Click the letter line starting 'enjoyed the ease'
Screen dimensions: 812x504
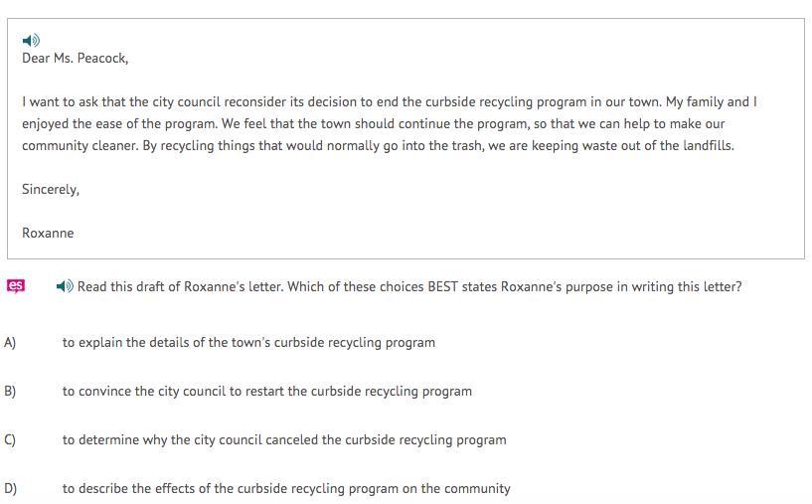pos(374,124)
